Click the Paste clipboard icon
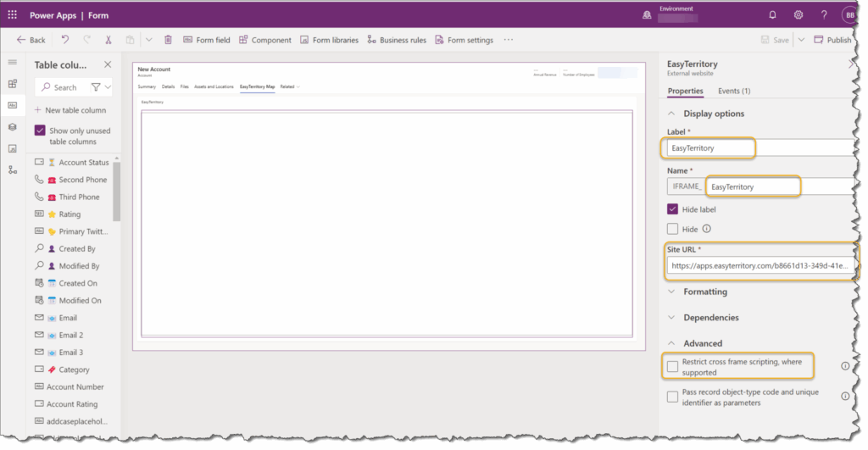 point(130,39)
